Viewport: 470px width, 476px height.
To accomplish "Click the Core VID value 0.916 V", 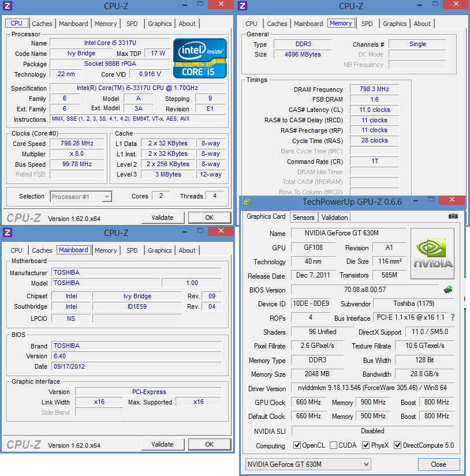I will [x=150, y=74].
